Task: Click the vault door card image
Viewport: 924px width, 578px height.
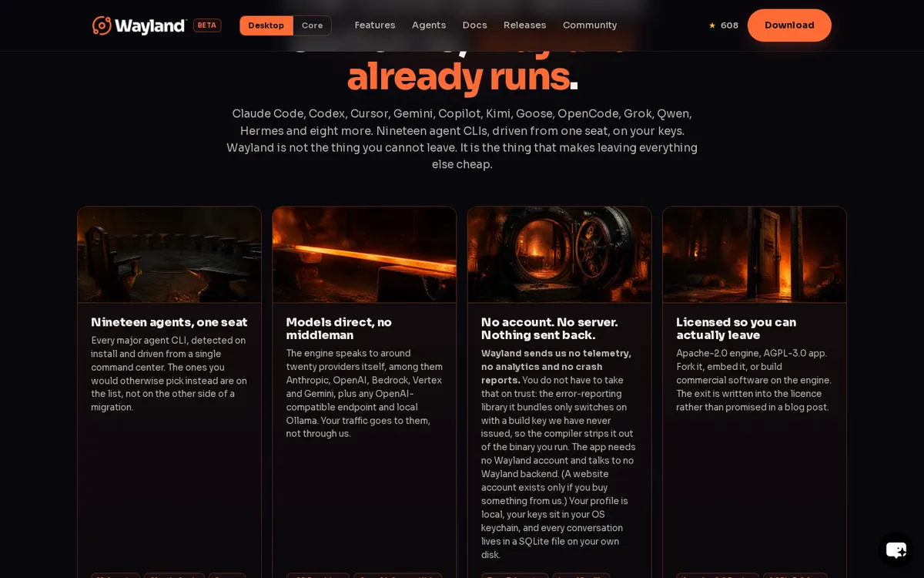Action: point(560,254)
